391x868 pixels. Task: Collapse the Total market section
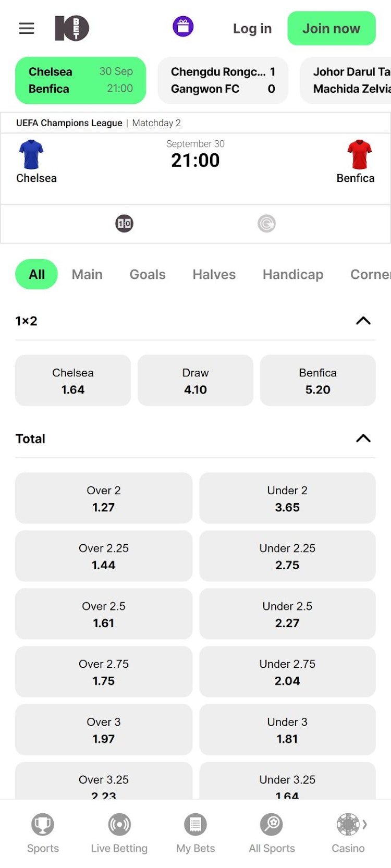coord(363,438)
